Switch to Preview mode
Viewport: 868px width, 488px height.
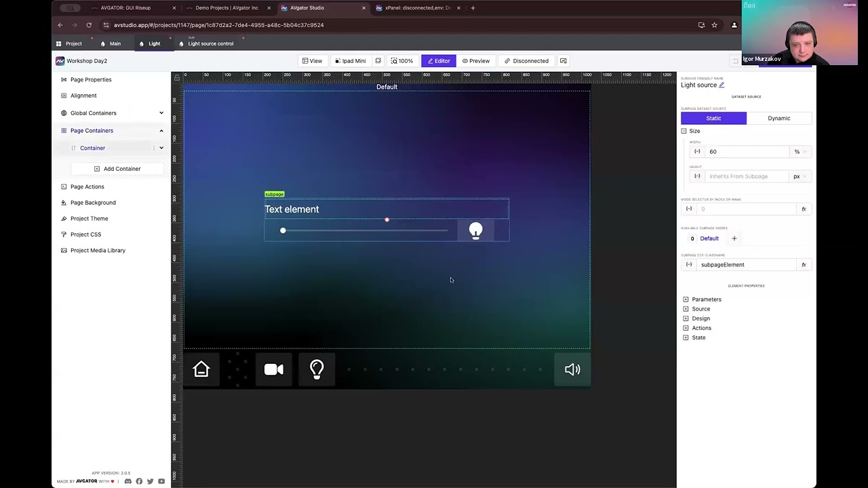click(x=476, y=61)
